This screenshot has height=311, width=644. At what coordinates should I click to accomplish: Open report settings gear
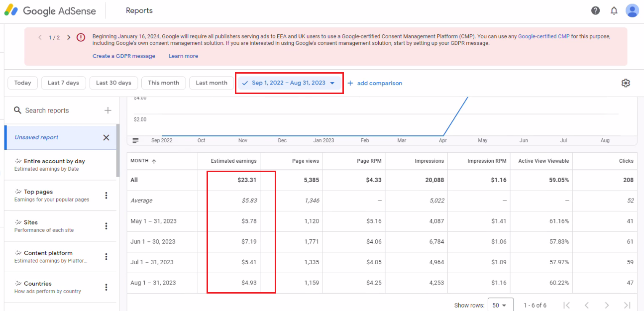[626, 83]
